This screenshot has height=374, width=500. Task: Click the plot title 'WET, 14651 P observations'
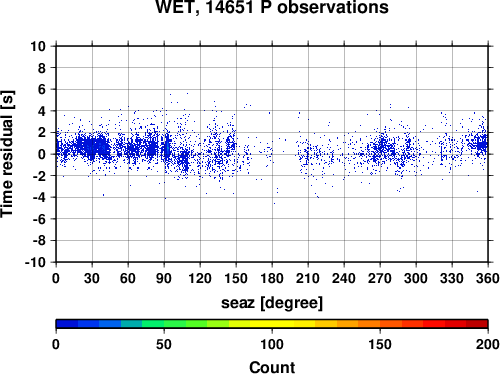(272, 7)
